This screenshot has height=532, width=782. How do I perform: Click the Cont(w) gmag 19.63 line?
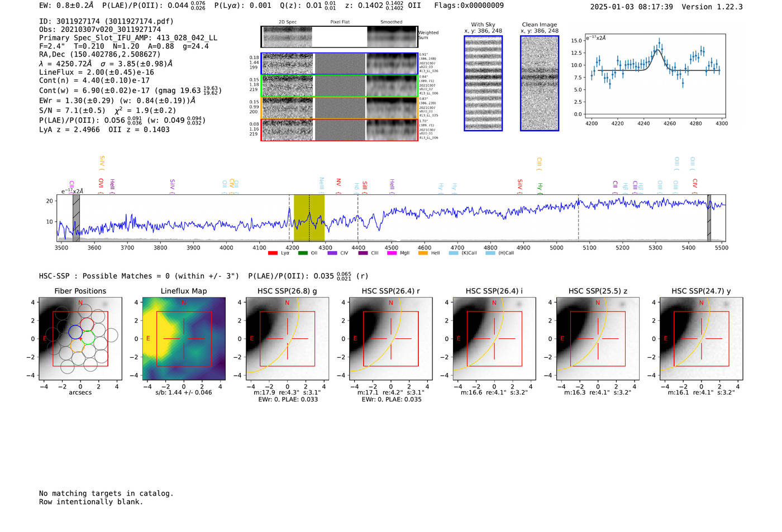coord(129,90)
